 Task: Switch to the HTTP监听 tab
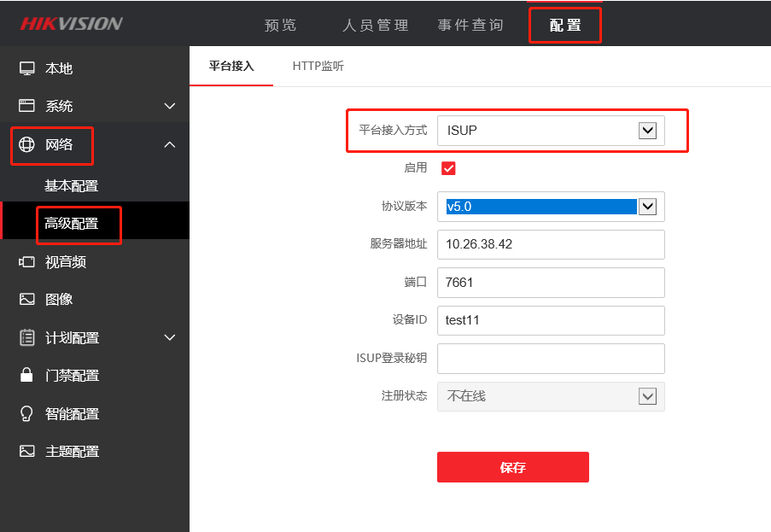pyautogui.click(x=318, y=64)
